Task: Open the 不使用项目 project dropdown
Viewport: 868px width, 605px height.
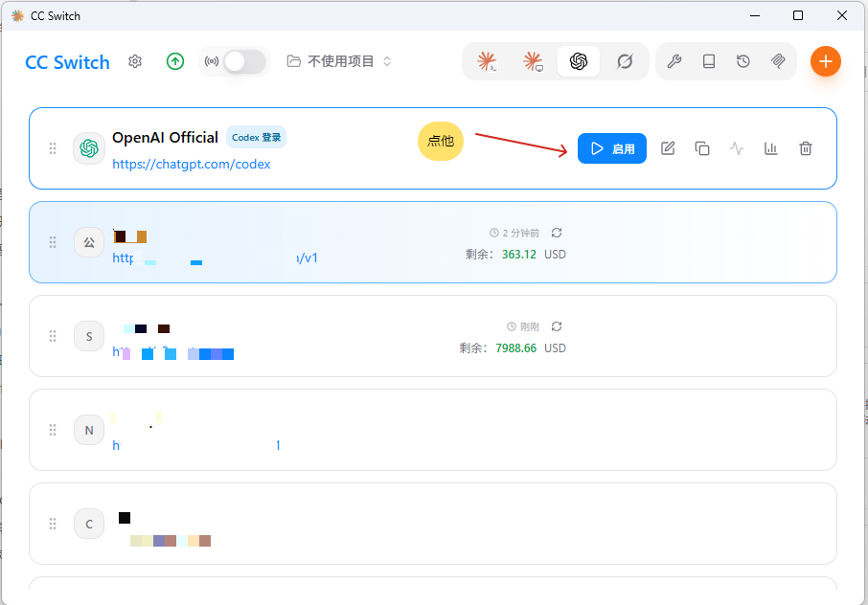Action: 339,61
